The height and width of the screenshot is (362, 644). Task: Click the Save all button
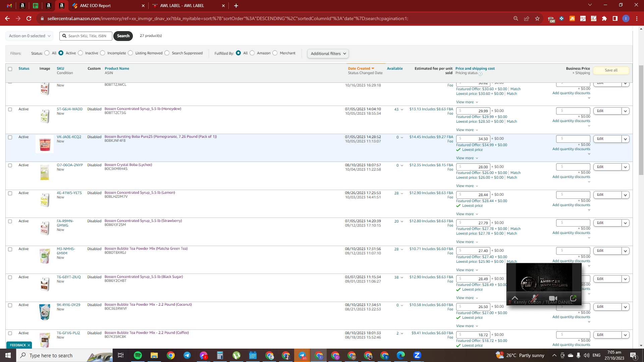point(611,70)
